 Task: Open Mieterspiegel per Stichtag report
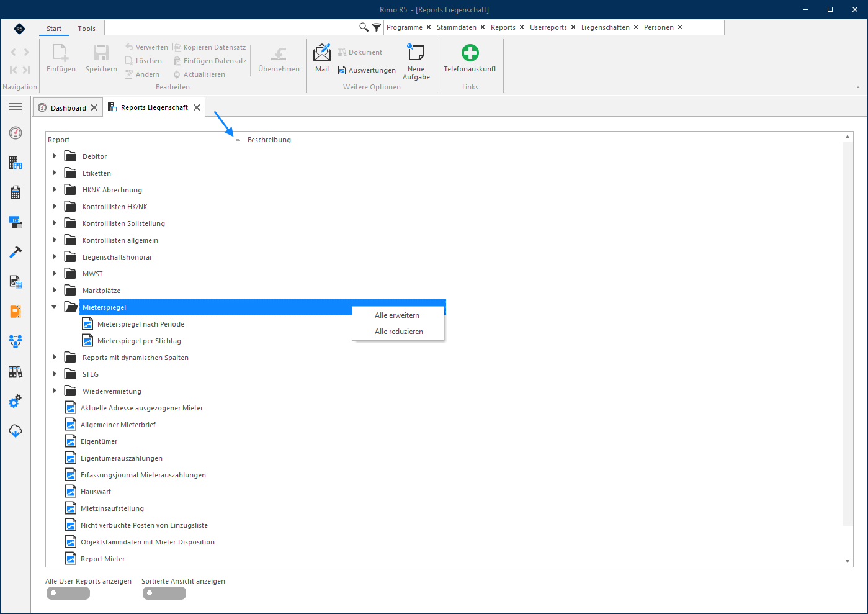(139, 341)
